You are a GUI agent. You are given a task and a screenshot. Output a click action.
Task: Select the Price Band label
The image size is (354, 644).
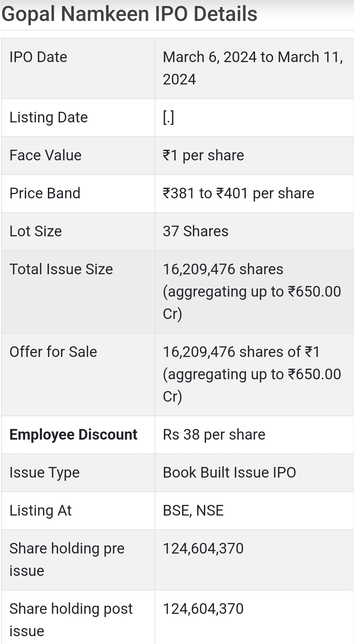coord(45,193)
